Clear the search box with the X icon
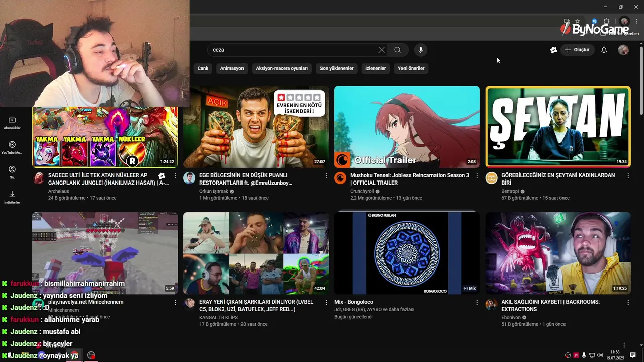Image resolution: width=644 pixels, height=362 pixels. (x=381, y=50)
